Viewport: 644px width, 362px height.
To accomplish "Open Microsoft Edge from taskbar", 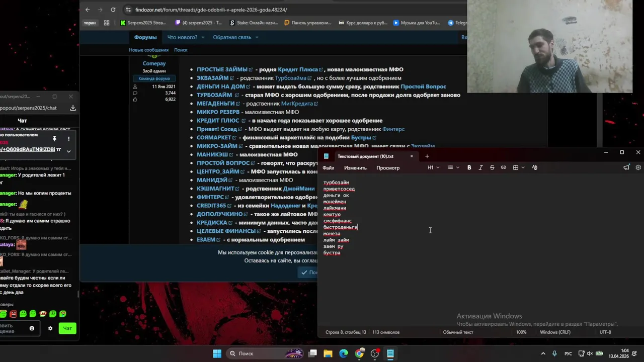I will pyautogui.click(x=343, y=353).
